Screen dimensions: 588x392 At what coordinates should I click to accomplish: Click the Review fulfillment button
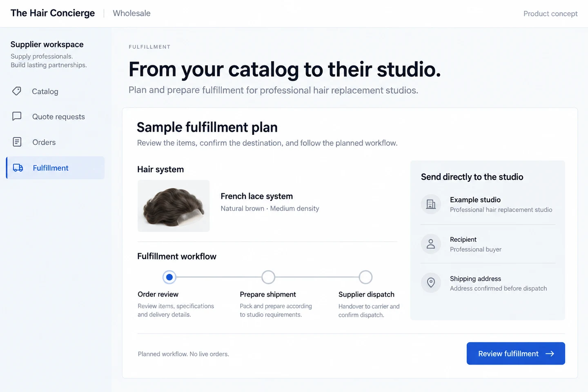516,354
